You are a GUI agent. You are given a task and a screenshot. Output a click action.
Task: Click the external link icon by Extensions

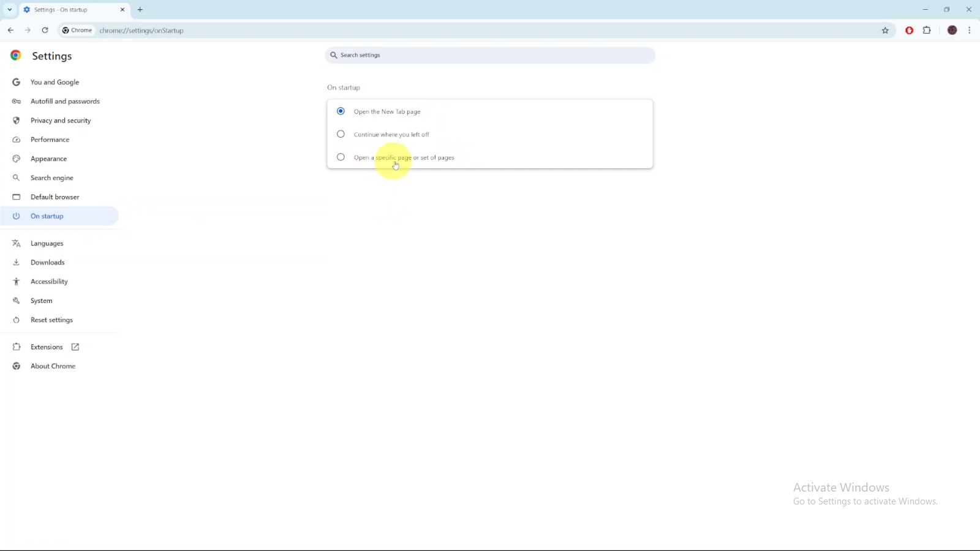tap(75, 347)
